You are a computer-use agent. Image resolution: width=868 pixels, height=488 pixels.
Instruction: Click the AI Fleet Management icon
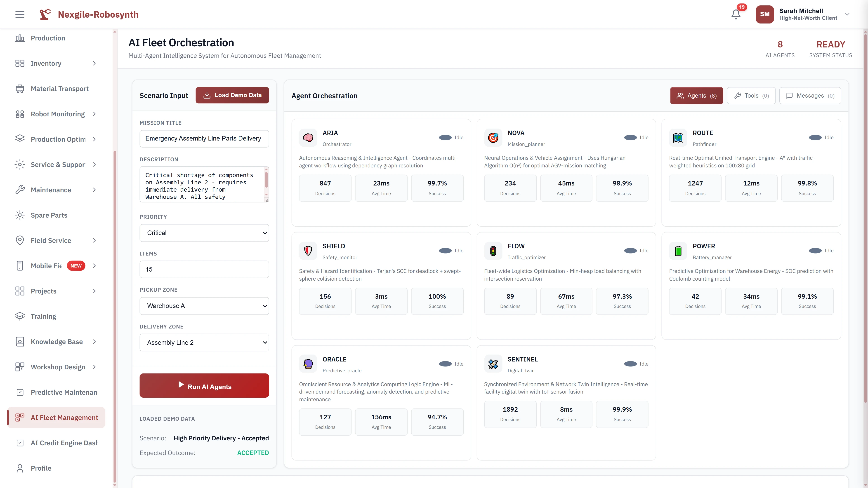click(19, 417)
